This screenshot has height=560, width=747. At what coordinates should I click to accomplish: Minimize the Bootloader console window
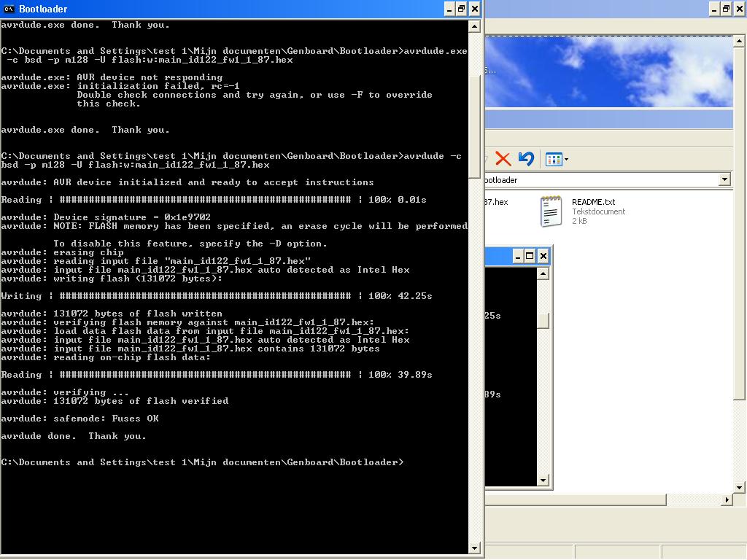tap(449, 9)
